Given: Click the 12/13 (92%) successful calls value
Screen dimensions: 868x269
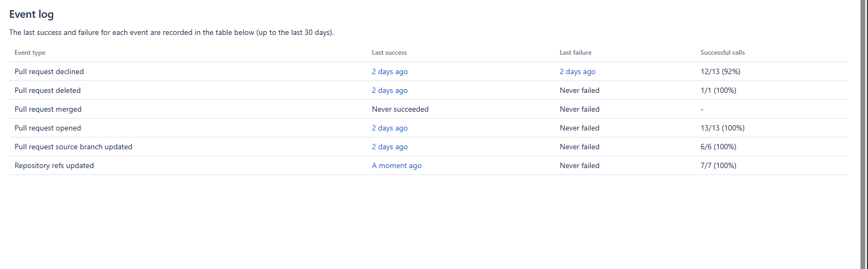Looking at the screenshot, I should [720, 71].
